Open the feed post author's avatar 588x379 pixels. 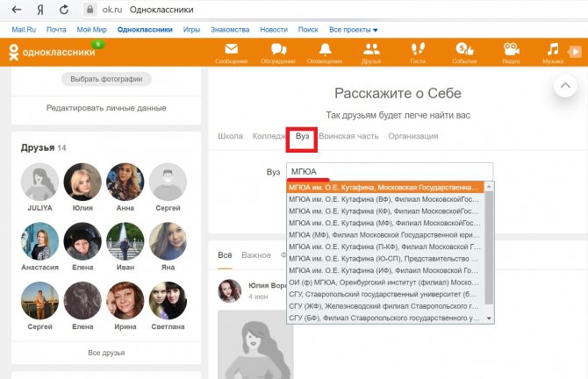(230, 291)
